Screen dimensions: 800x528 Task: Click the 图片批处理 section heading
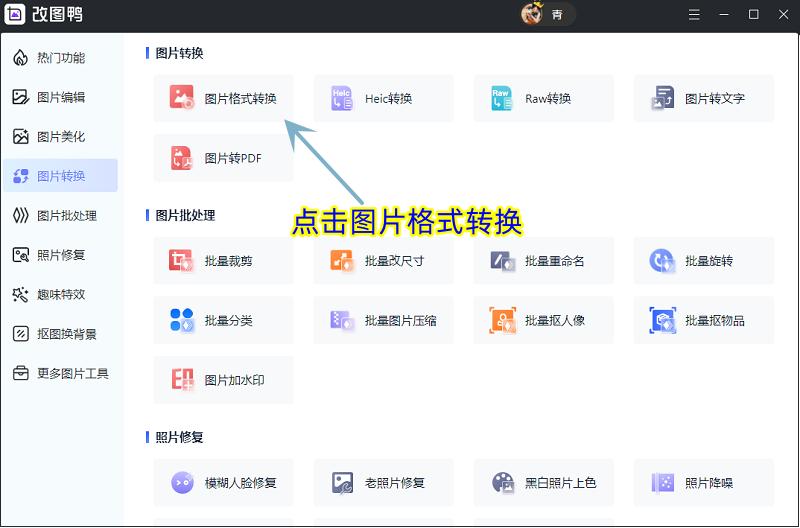click(x=185, y=215)
